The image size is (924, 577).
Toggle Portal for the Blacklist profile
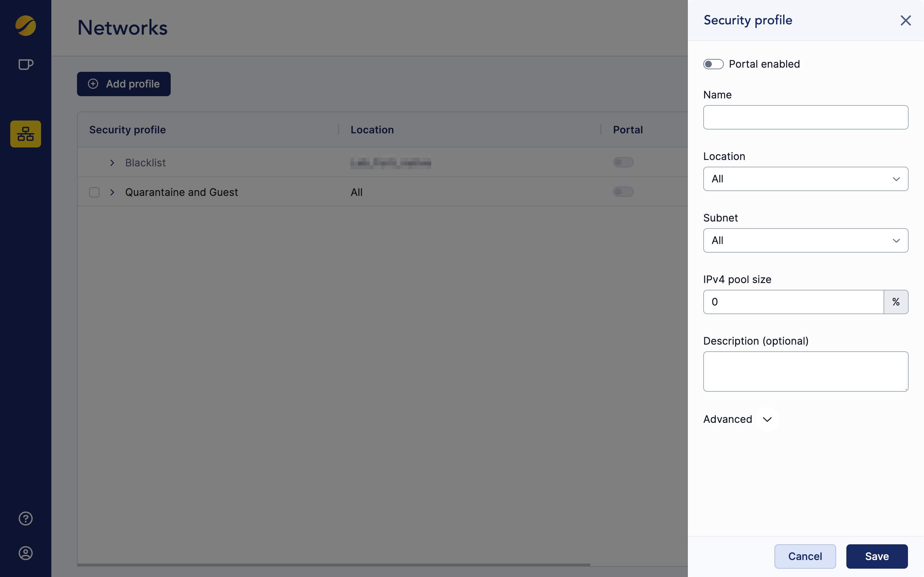pyautogui.click(x=623, y=162)
